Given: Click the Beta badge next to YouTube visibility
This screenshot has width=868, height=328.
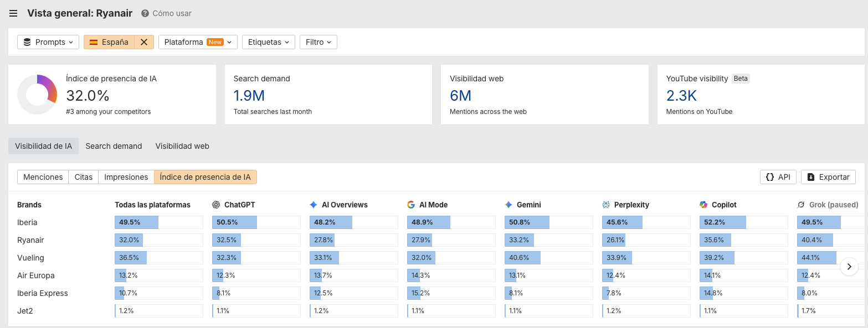Looking at the screenshot, I should (741, 79).
